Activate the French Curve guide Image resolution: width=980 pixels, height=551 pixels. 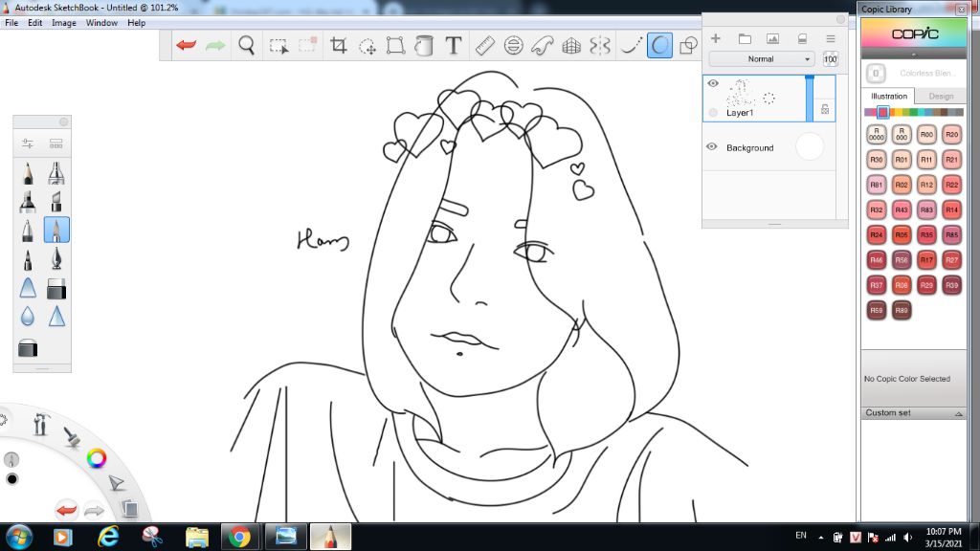pos(542,46)
